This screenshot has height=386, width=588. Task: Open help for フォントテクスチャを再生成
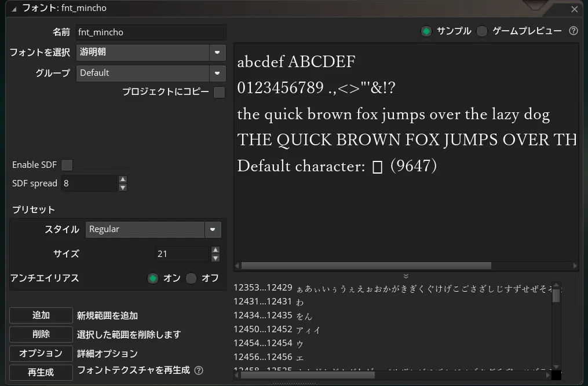[199, 370]
